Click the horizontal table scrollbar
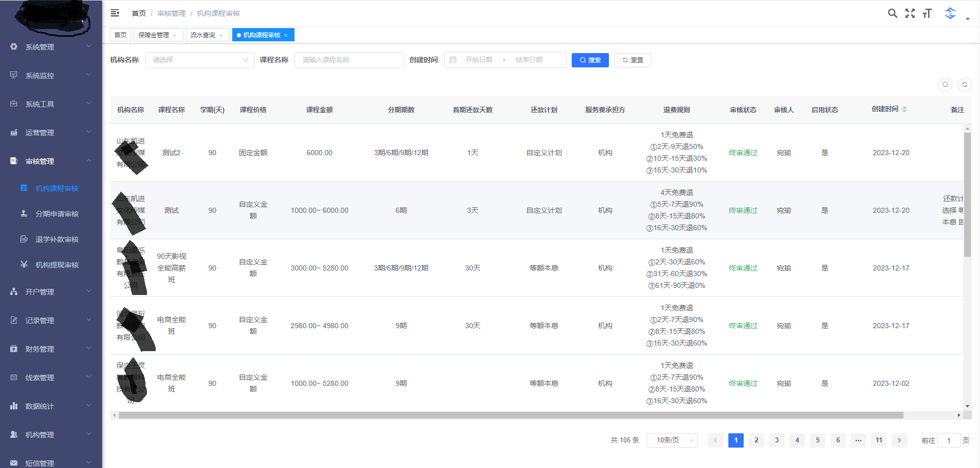Image resolution: width=980 pixels, height=468 pixels. (511, 415)
